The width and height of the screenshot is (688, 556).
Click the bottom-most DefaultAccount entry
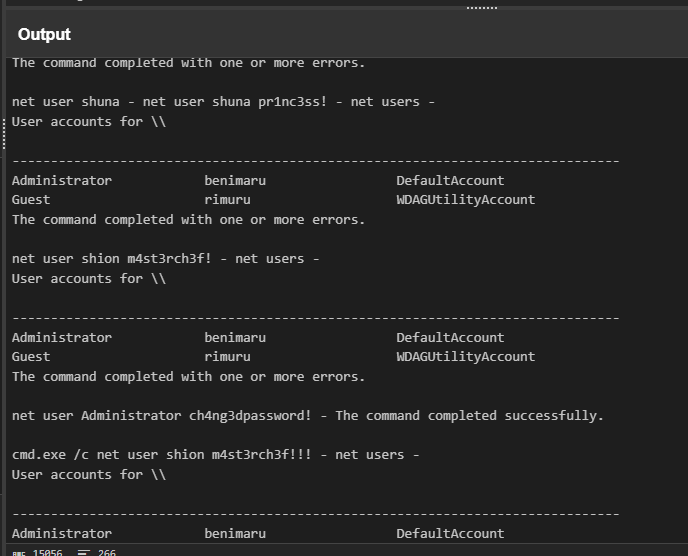pyautogui.click(x=450, y=534)
